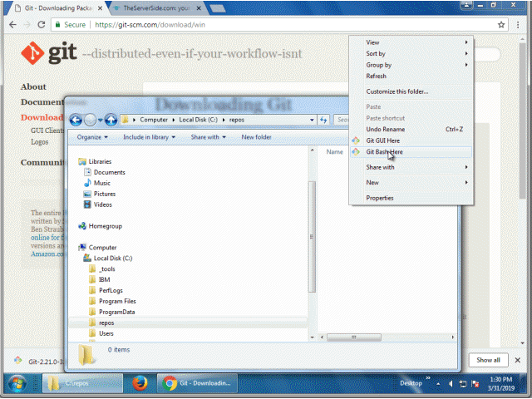Expand the New submenu

pos(372,182)
